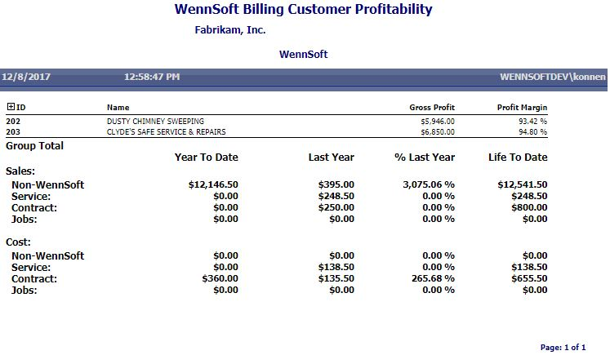Click the WENNSOFTDEV\konnen user label

tap(552, 78)
